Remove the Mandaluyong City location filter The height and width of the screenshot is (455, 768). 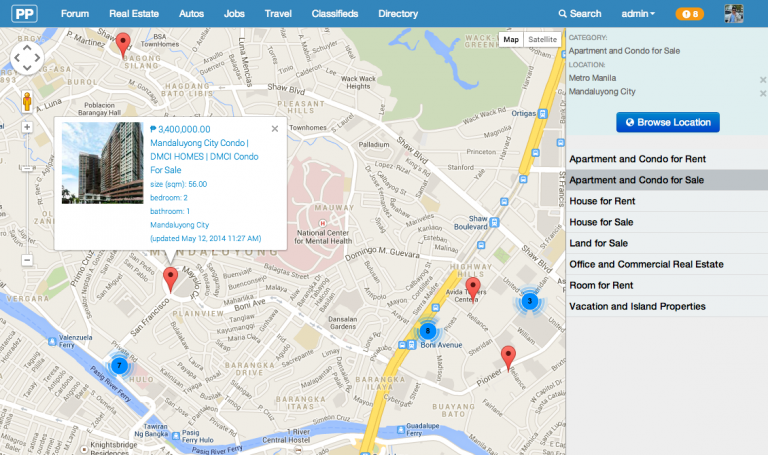tap(763, 93)
